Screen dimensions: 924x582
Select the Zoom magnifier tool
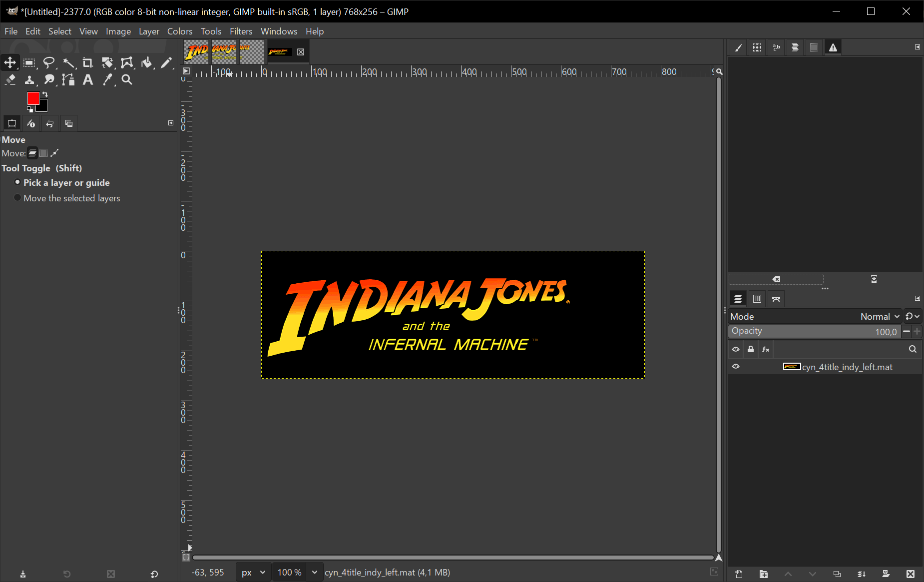pos(127,79)
